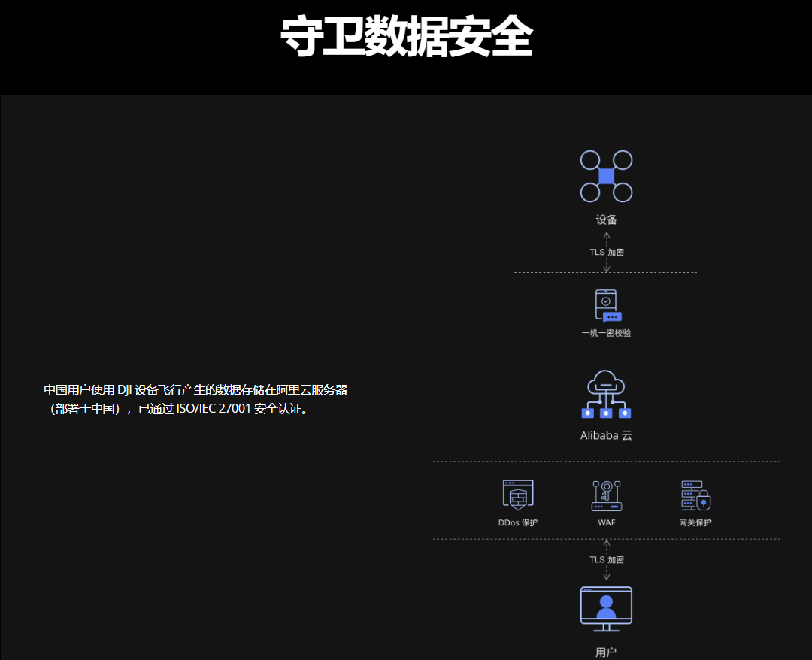812x660 pixels.
Task: Click the "WAF" text label
Action: point(606,522)
